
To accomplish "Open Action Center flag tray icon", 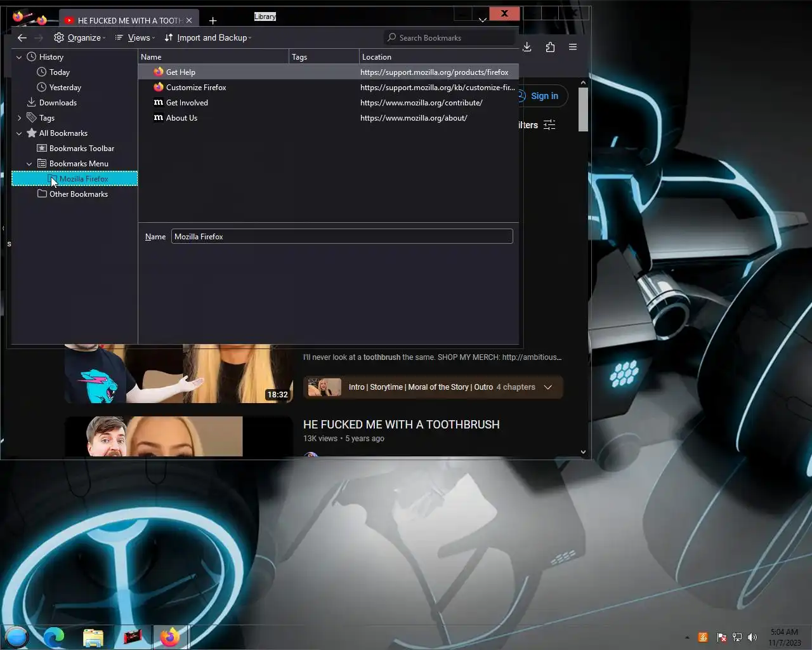I will [721, 637].
